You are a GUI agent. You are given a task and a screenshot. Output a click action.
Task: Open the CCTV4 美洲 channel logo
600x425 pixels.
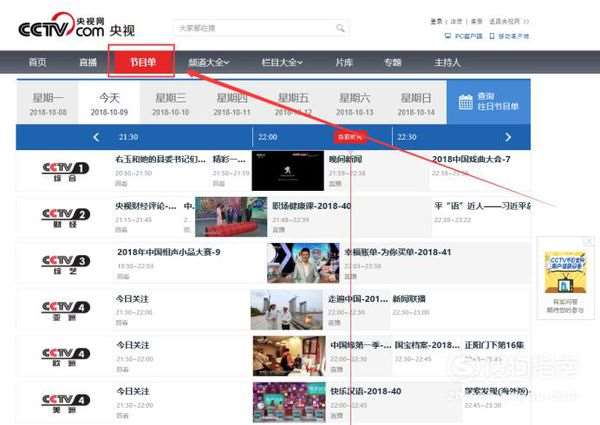point(65,403)
